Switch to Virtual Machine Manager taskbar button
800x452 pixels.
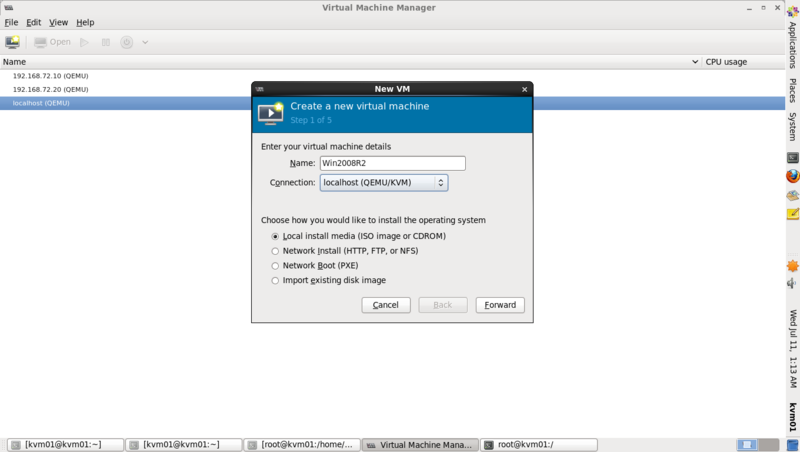tap(420, 445)
